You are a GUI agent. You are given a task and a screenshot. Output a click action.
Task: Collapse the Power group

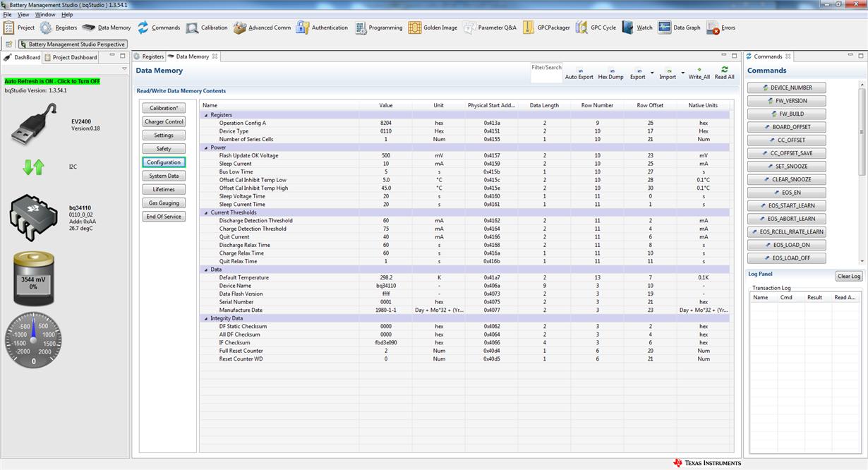pos(207,147)
